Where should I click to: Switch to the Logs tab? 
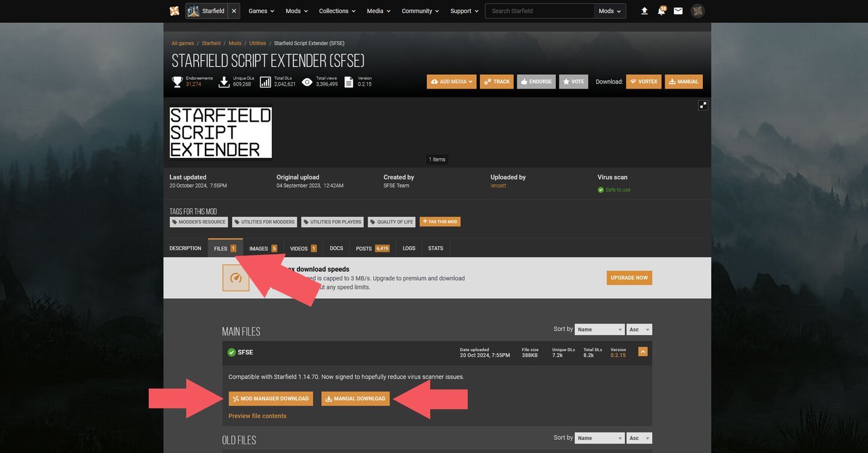tap(409, 248)
